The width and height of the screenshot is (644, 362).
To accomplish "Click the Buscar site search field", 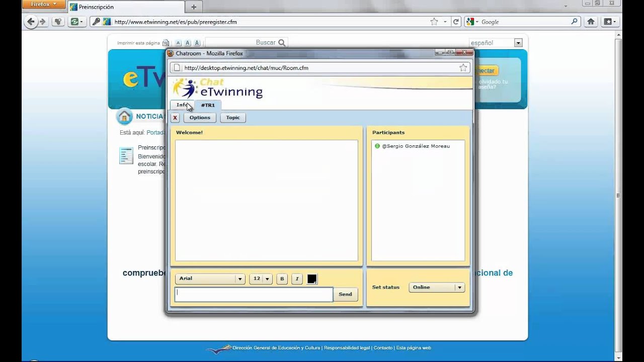I will tap(241, 43).
